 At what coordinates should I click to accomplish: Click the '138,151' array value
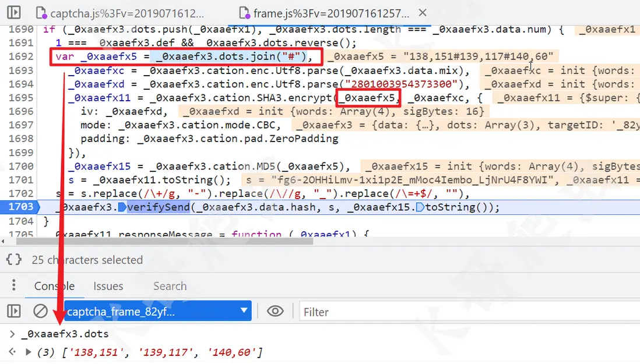(96, 352)
